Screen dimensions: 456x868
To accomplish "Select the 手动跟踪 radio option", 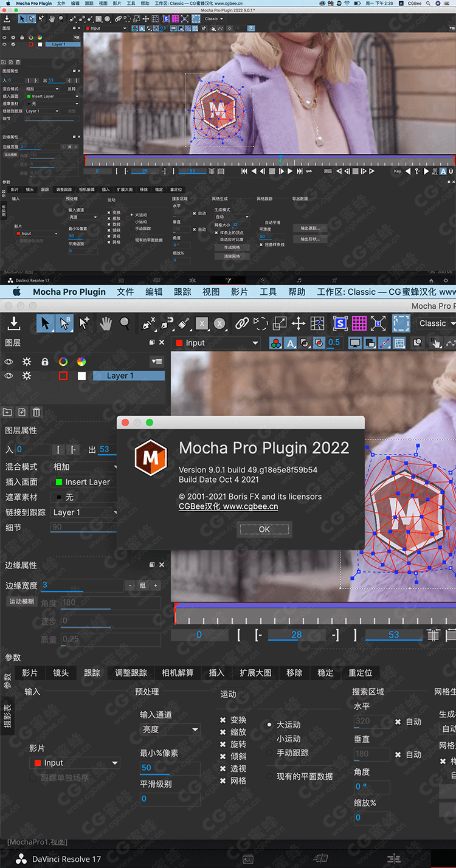I will 269,753.
